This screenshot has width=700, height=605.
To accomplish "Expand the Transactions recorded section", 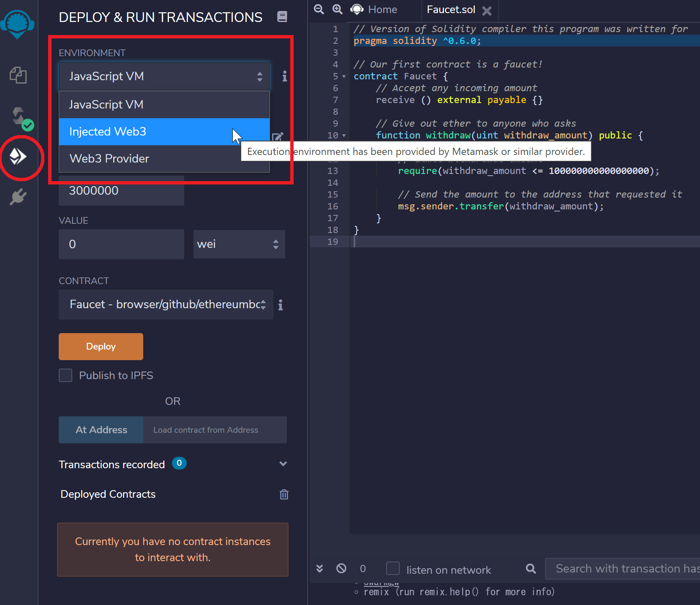I will click(283, 464).
